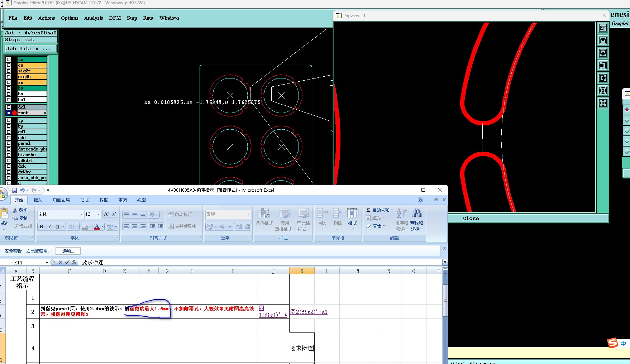Toggle checkbox for layer drl
Image resolution: width=630 pixels, height=364 pixels.
9,107
